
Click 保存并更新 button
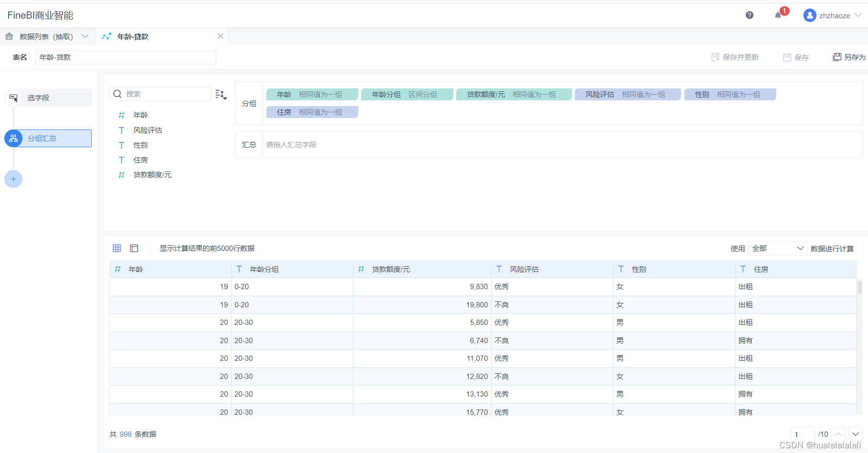coord(735,57)
